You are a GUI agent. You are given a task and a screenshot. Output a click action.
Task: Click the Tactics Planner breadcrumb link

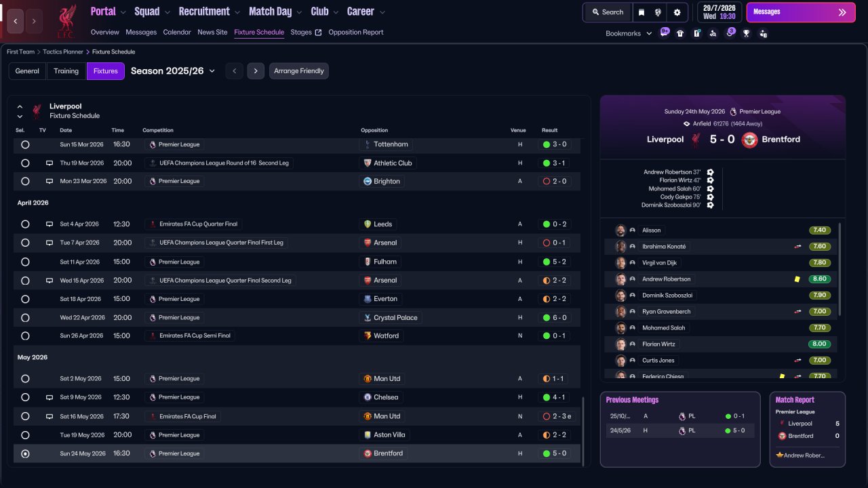pos(64,52)
